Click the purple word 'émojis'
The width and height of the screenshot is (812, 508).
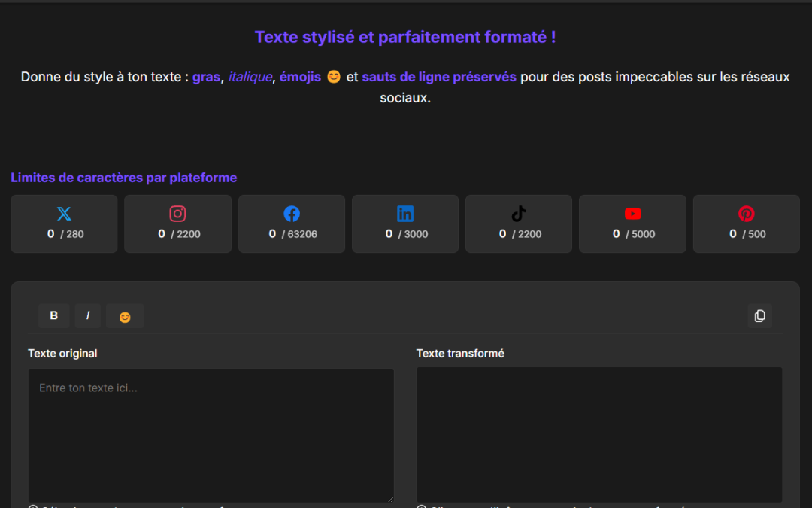click(x=300, y=77)
